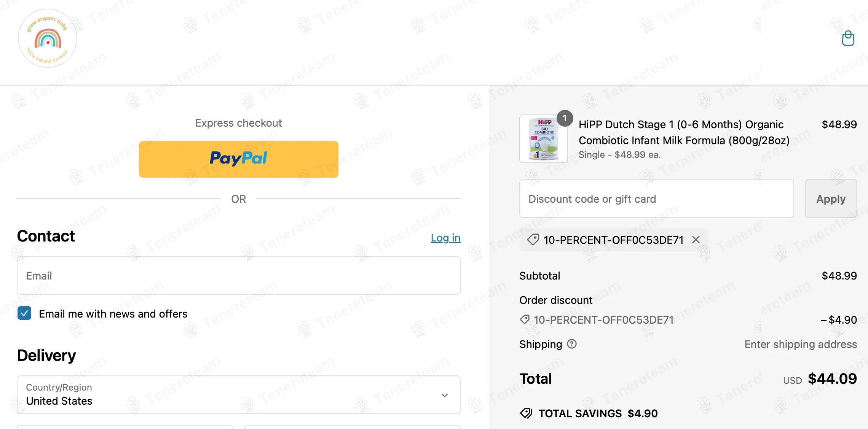Click the quantity badge on product image
The image size is (868, 429).
tap(565, 118)
